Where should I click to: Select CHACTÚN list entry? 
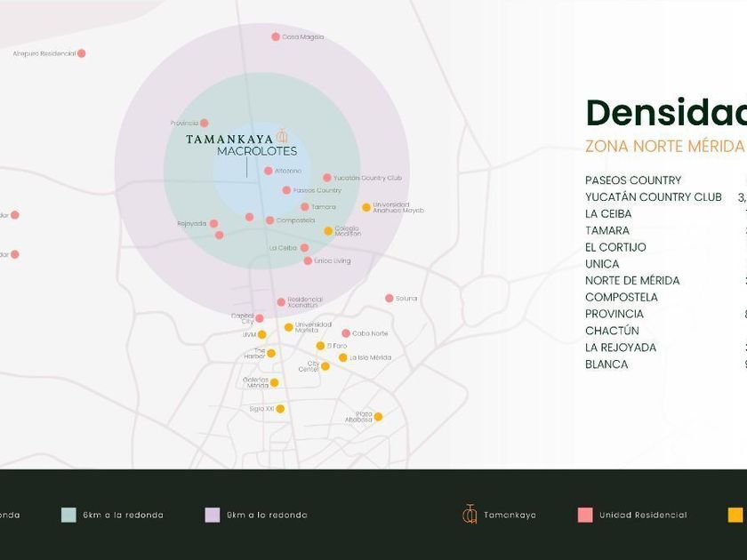[x=612, y=331]
